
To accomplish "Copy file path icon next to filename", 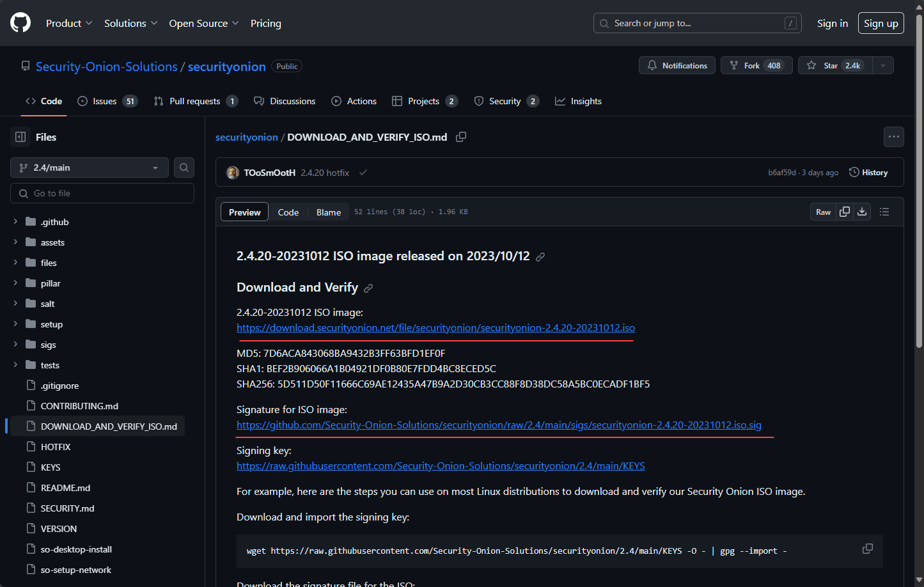I will click(461, 137).
